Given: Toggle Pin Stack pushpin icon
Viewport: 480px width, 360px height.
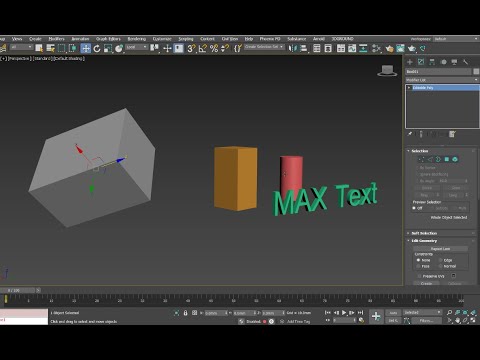Looking at the screenshot, I should 410,134.
